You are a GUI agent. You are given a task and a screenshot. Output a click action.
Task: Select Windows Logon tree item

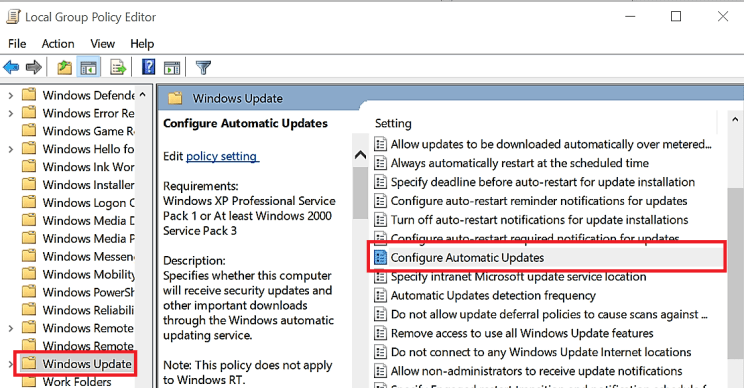tap(88, 203)
